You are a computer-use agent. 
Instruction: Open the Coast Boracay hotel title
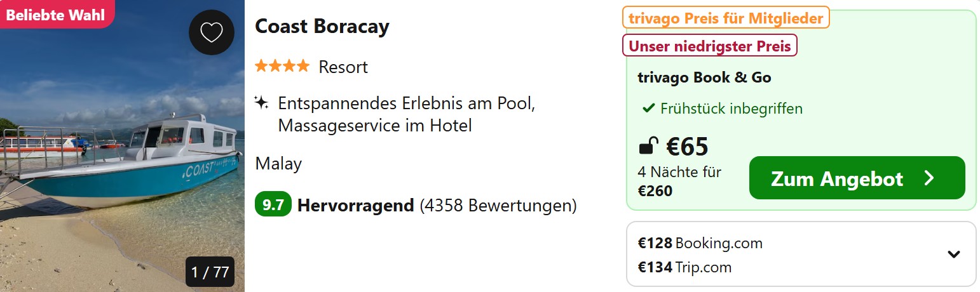coord(322,27)
